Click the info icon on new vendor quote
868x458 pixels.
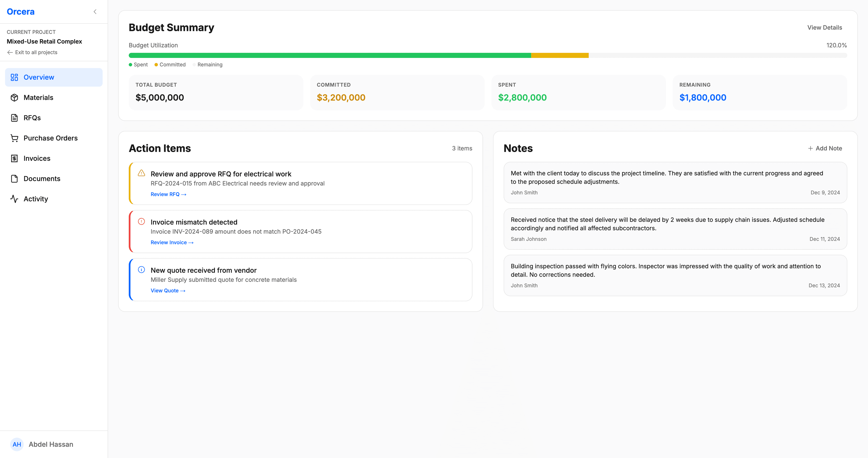point(142,269)
